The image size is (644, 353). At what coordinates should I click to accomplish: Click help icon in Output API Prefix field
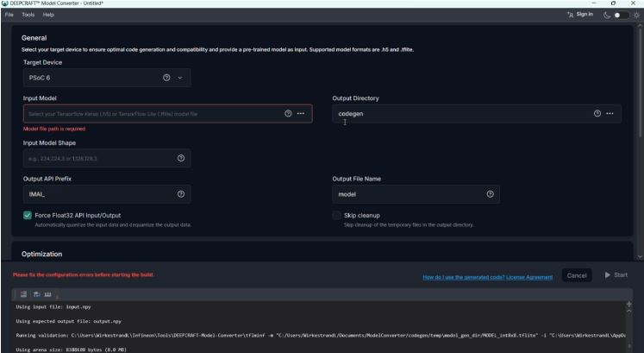tap(180, 194)
